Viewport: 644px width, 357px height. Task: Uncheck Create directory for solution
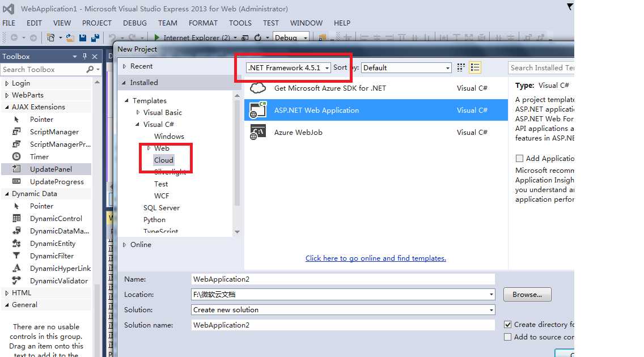click(x=507, y=325)
